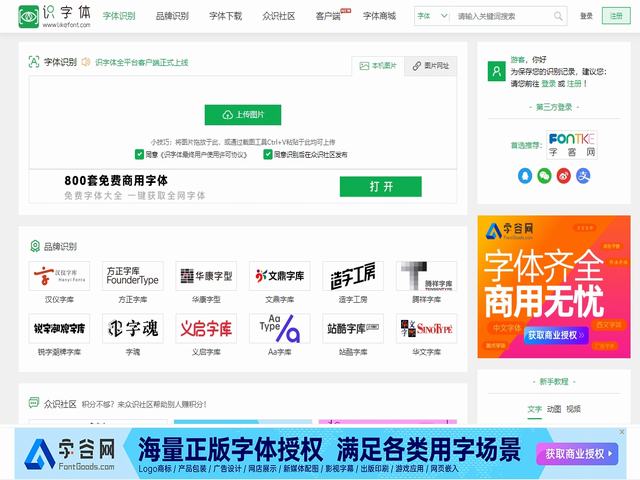Viewport: 640px width, 480px height.
Task: Select the 动图 tutorial tab
Action: [554, 409]
